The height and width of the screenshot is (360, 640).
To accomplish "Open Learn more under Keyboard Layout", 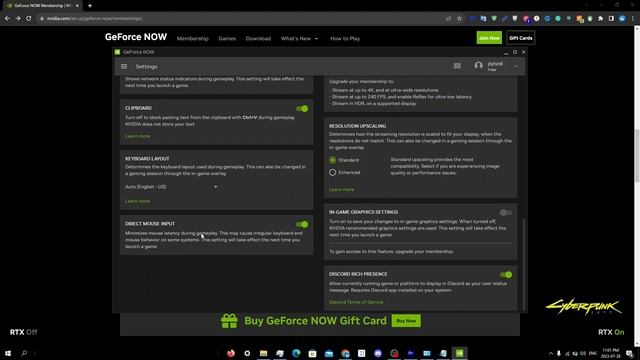I will coord(138,201).
